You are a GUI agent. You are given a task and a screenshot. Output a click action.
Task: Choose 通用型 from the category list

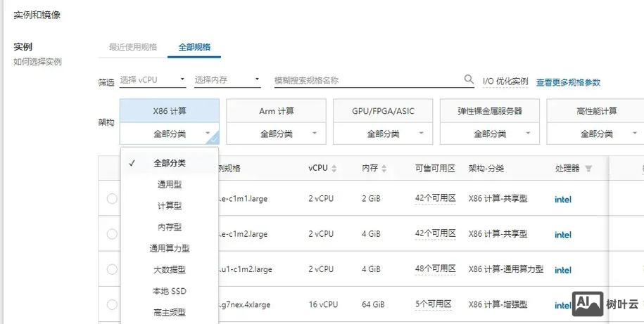point(169,185)
